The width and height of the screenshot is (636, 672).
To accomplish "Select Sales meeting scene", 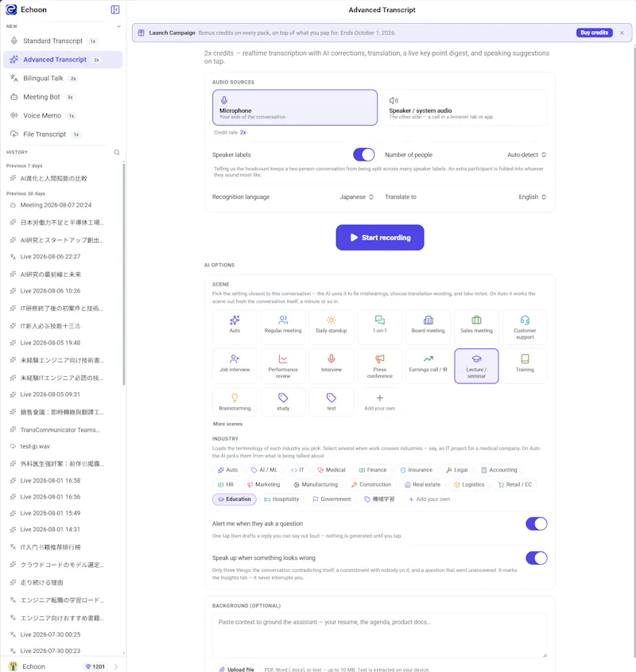I will pyautogui.click(x=476, y=327).
